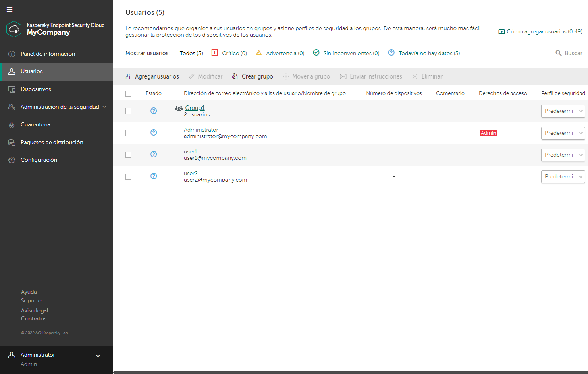Image resolution: width=588 pixels, height=374 pixels.
Task: Click the Crear grupo icon
Action: tap(235, 76)
